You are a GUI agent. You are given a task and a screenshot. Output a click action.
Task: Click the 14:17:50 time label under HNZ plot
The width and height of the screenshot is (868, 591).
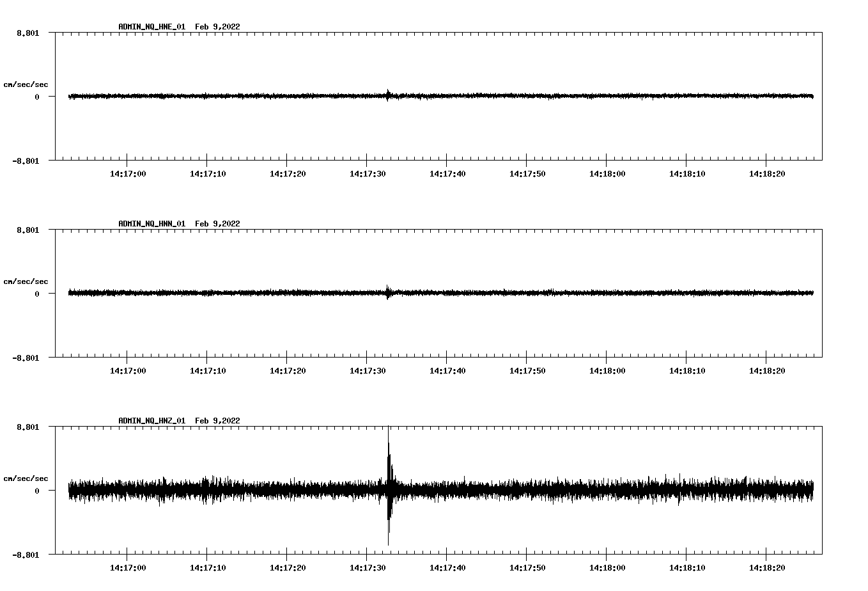click(527, 567)
